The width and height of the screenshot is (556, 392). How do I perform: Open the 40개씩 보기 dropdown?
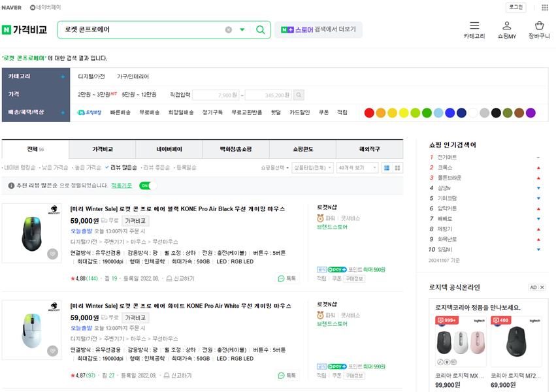(x=357, y=168)
